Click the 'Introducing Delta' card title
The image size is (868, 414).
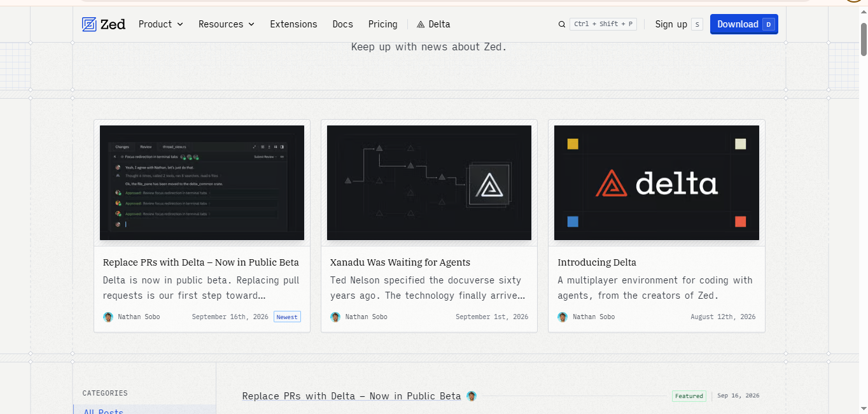(x=597, y=262)
